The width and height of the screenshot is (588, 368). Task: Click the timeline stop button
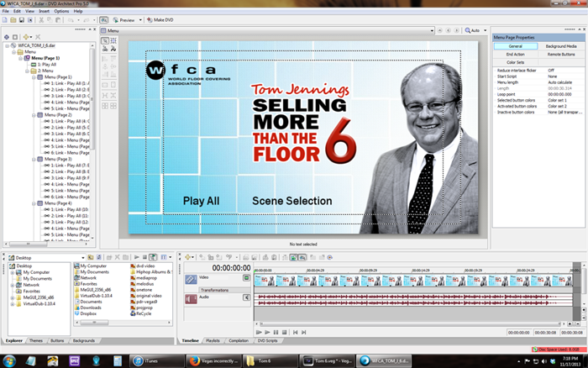[285, 333]
